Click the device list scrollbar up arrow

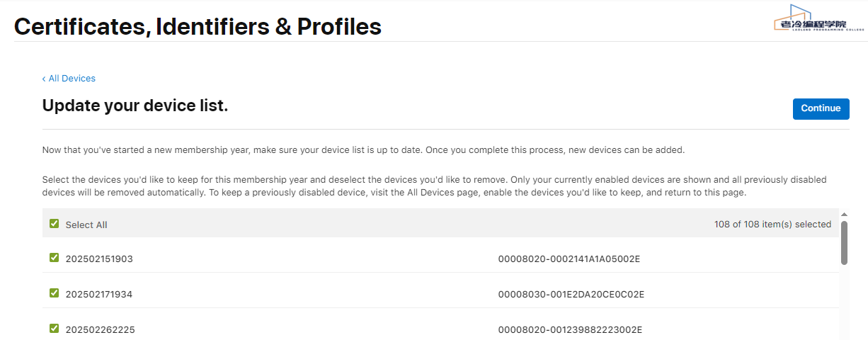point(844,214)
